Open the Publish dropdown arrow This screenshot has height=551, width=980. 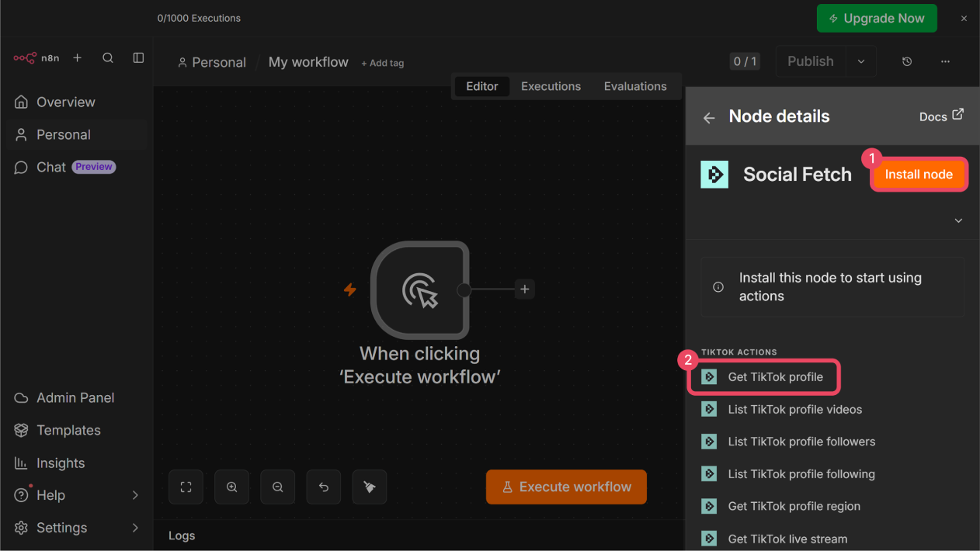click(861, 61)
